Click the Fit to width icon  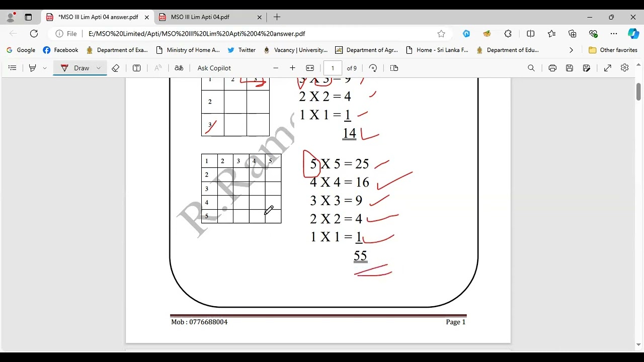coord(310,68)
